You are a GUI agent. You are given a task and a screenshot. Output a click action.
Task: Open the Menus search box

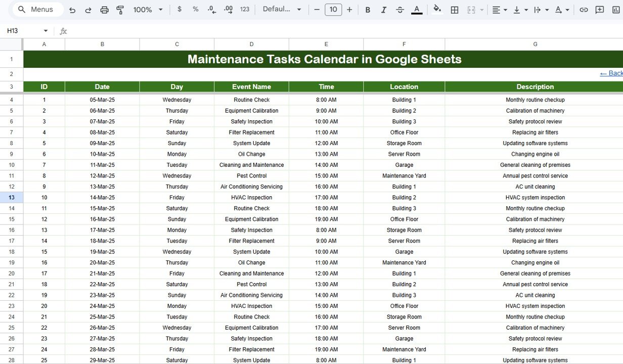click(37, 10)
